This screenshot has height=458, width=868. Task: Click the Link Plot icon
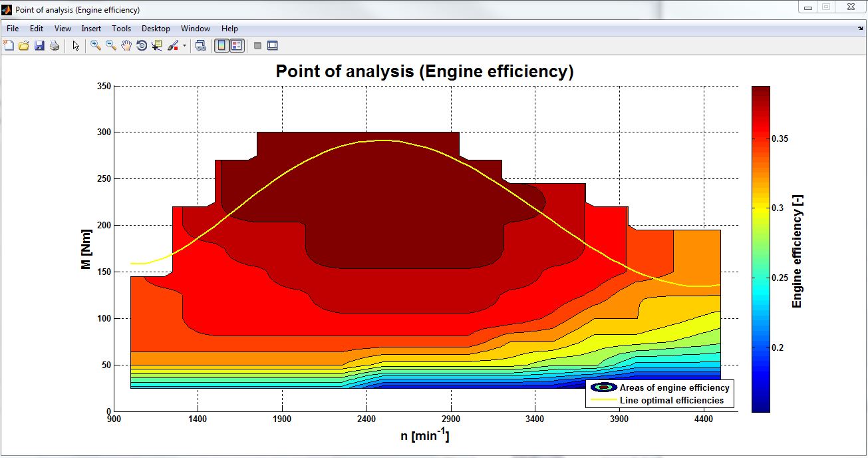pos(200,45)
